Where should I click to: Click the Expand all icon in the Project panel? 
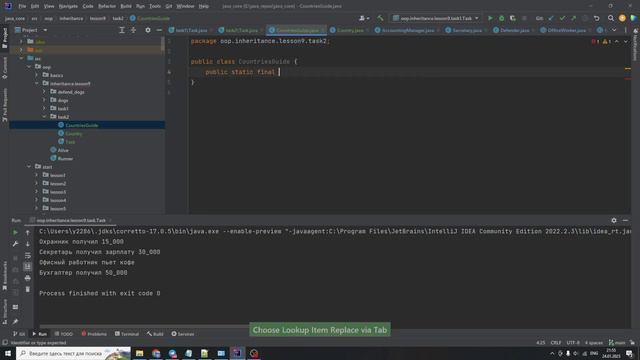pyautogui.click(x=122, y=30)
